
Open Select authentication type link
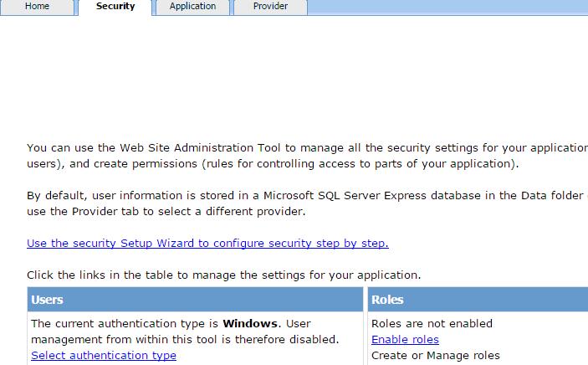[104, 355]
